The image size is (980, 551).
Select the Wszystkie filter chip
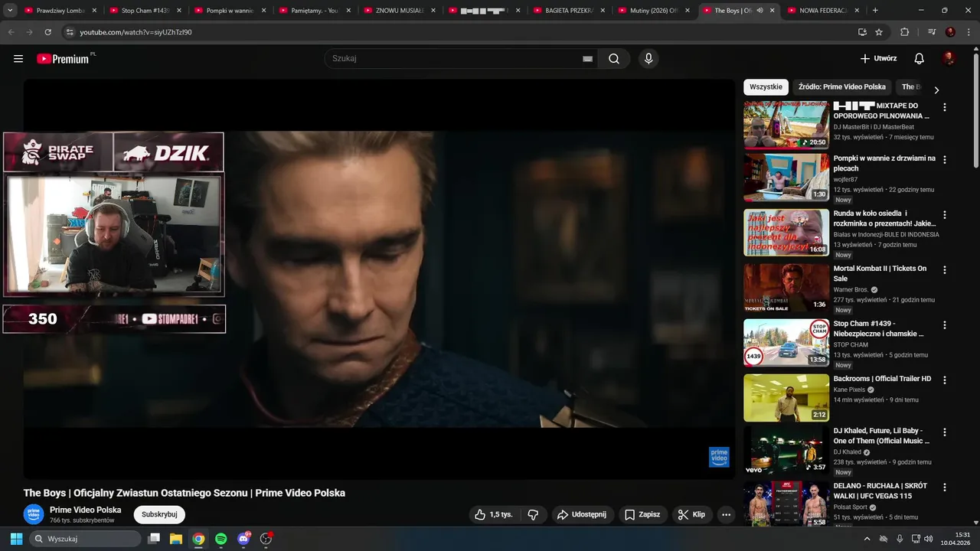click(766, 87)
